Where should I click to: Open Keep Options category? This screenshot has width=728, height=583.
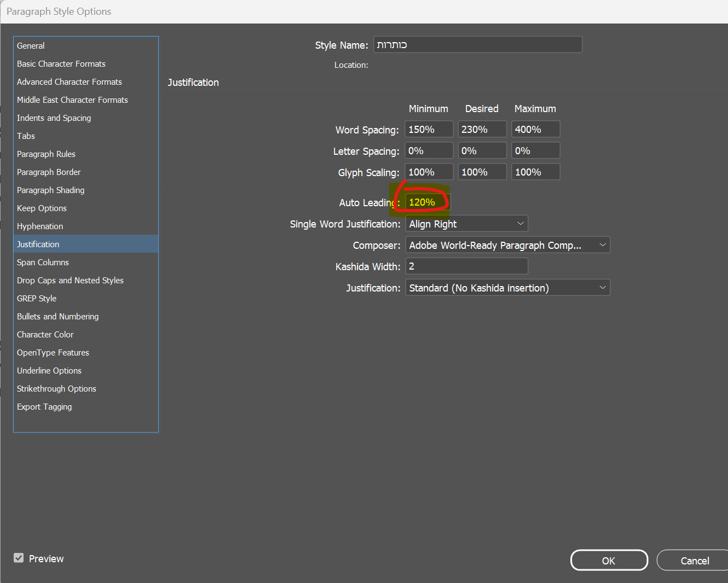coord(86,208)
